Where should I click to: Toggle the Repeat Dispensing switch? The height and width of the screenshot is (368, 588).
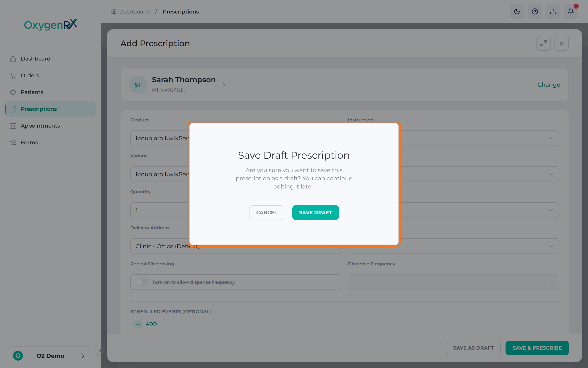pyautogui.click(x=142, y=282)
